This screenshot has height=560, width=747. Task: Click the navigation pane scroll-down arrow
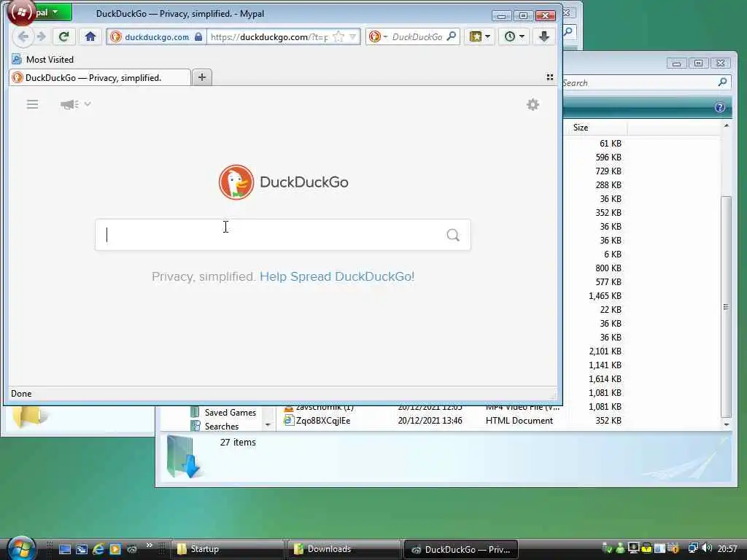tap(268, 424)
